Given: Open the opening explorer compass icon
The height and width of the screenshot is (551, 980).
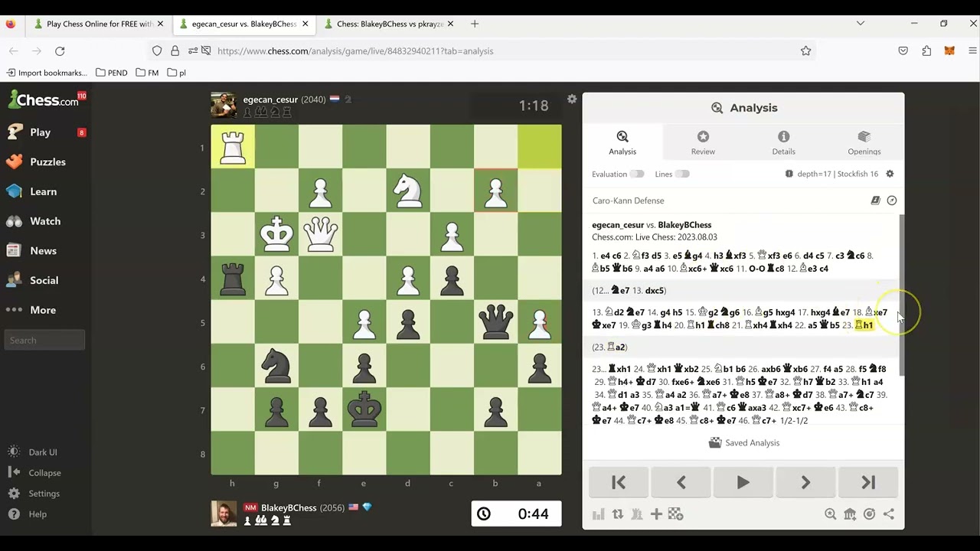Looking at the screenshot, I should [x=892, y=201].
